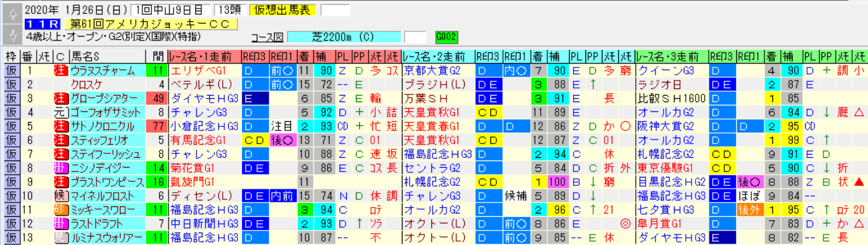868x245 pixels.
Task: Click the 間 column header
Action: [157, 56]
